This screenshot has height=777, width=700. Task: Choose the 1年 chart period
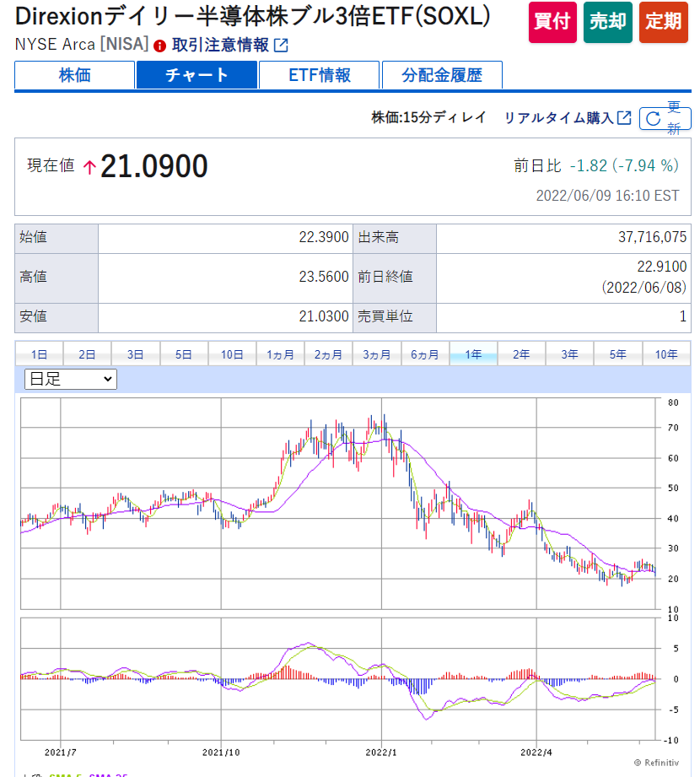click(473, 355)
